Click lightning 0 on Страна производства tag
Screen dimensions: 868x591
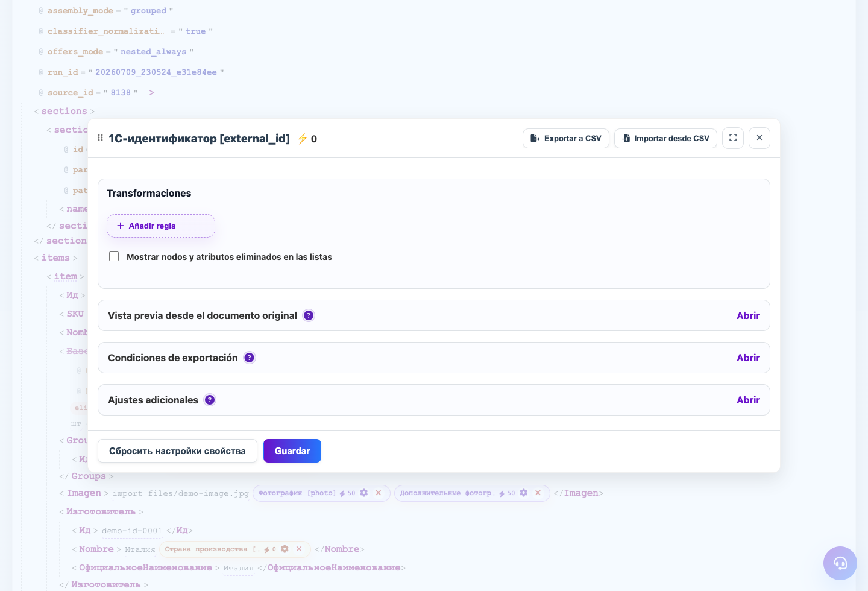(x=269, y=549)
